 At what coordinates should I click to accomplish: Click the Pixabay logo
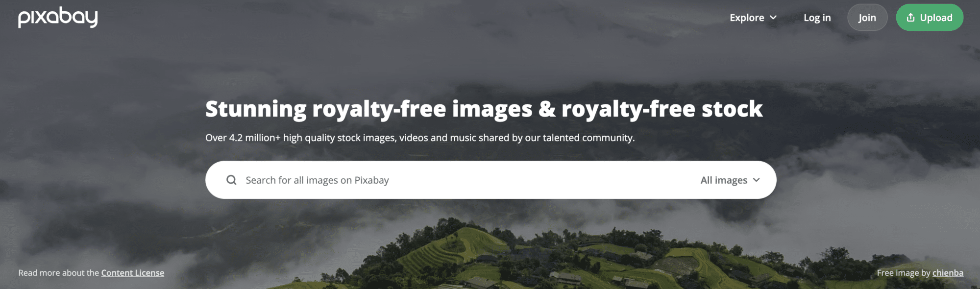(x=58, y=18)
